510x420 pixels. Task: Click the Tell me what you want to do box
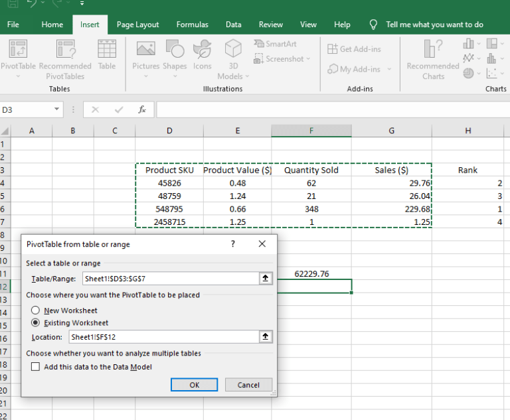pos(434,25)
